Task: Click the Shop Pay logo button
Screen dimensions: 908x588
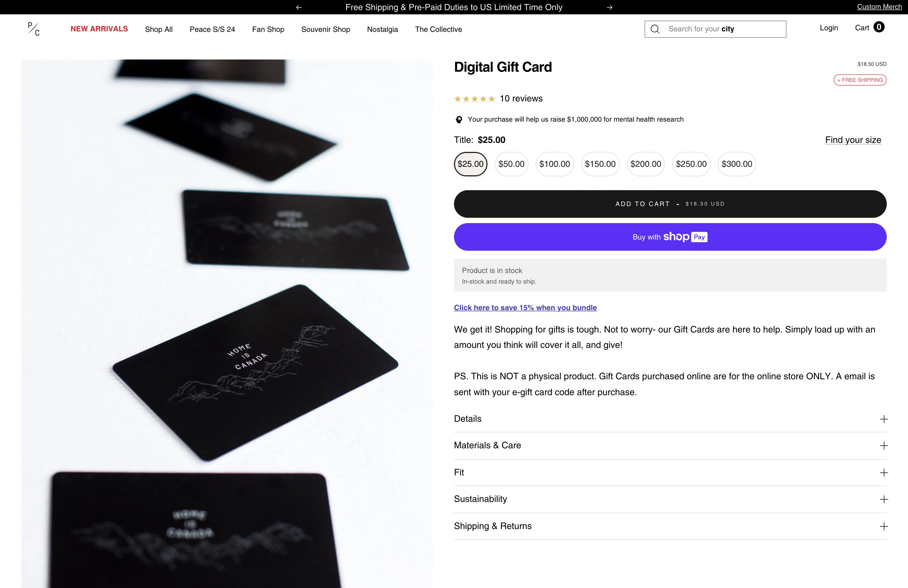Action: [670, 237]
